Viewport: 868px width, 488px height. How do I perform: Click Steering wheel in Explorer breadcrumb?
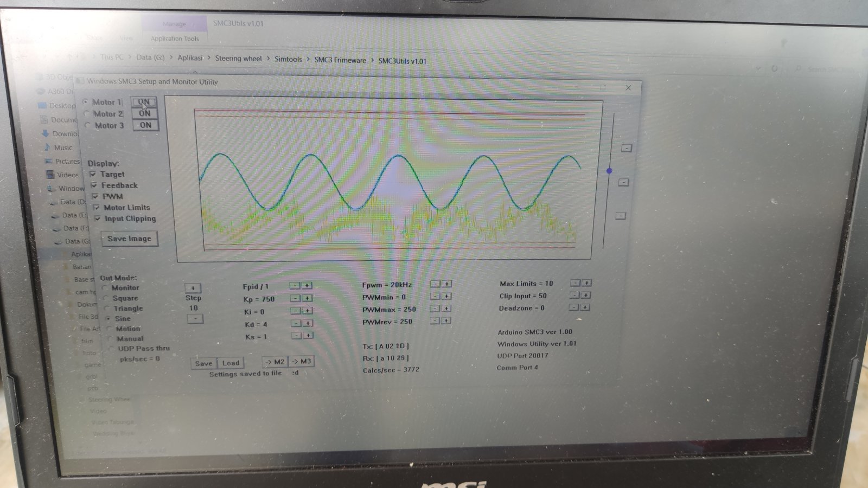click(238, 59)
